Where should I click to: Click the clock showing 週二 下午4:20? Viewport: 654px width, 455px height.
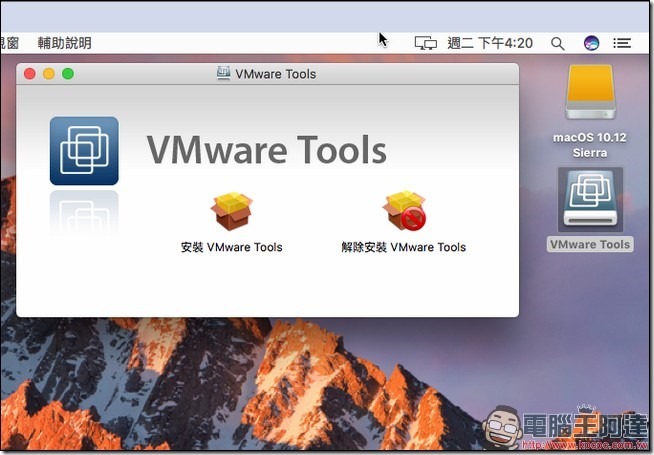(x=490, y=43)
